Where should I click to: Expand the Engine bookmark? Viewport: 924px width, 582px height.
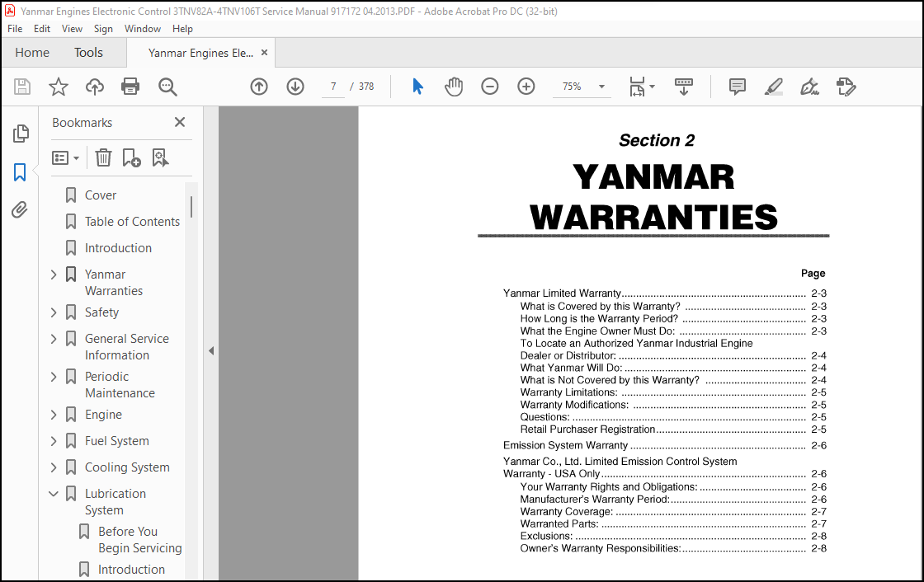pos(54,415)
